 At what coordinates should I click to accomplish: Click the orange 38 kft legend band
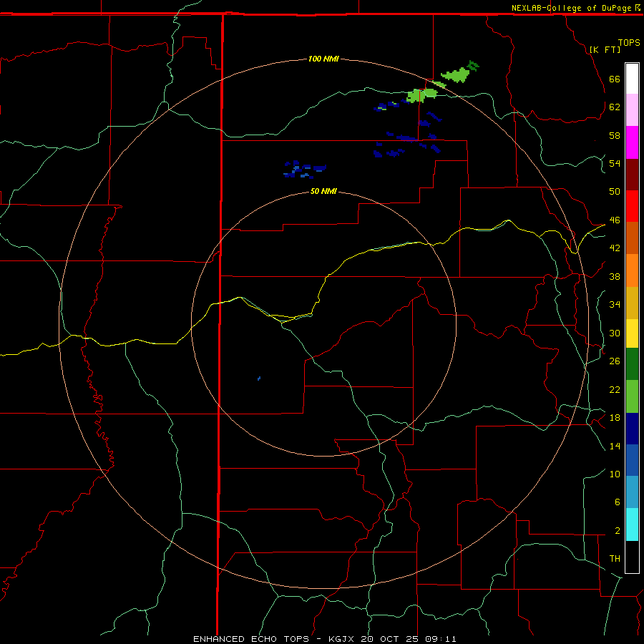click(632, 270)
